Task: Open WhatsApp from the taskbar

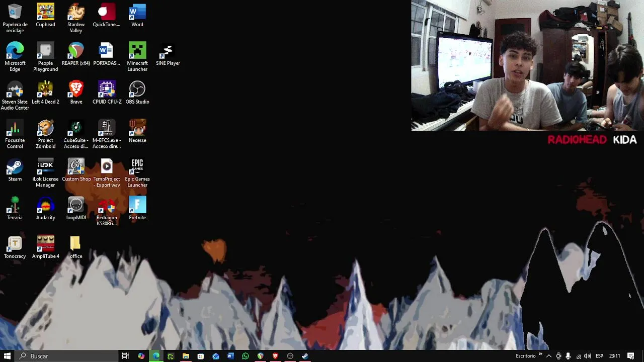Action: coord(246,356)
